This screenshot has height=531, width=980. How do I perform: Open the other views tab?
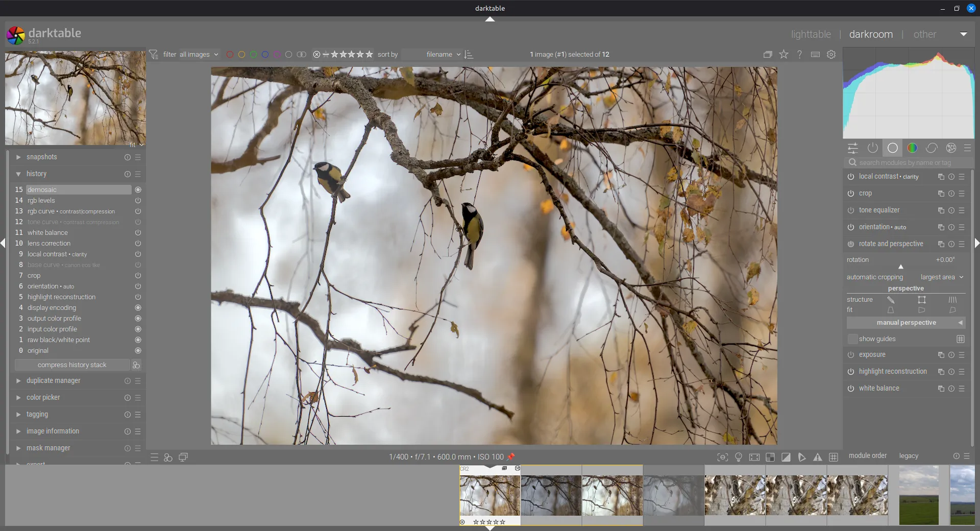coord(924,34)
